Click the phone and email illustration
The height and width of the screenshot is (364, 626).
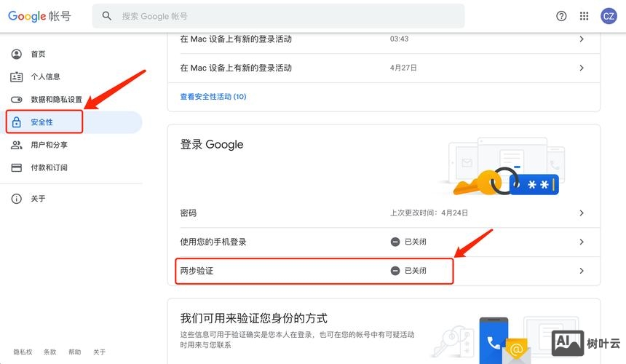pyautogui.click(x=505, y=340)
